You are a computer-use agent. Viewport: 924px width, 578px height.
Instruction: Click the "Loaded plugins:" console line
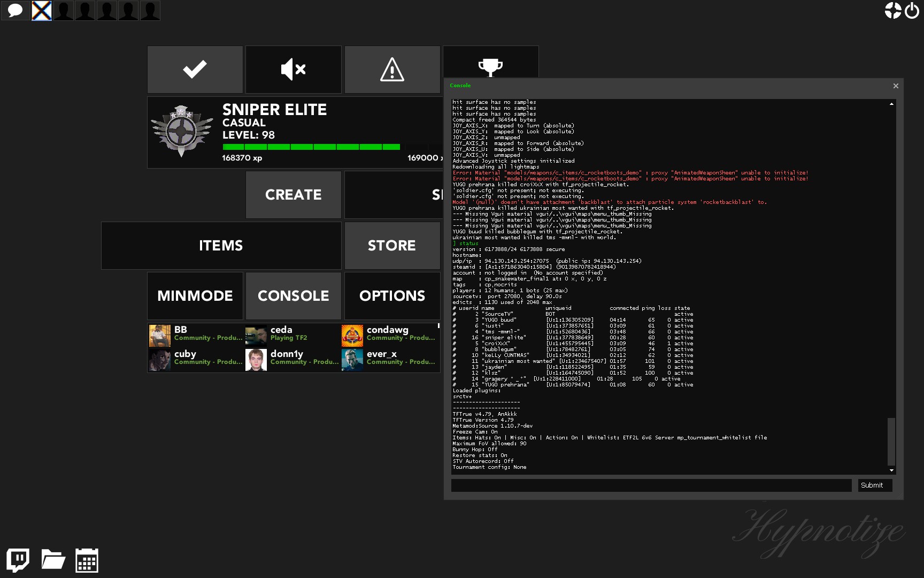tap(476, 391)
